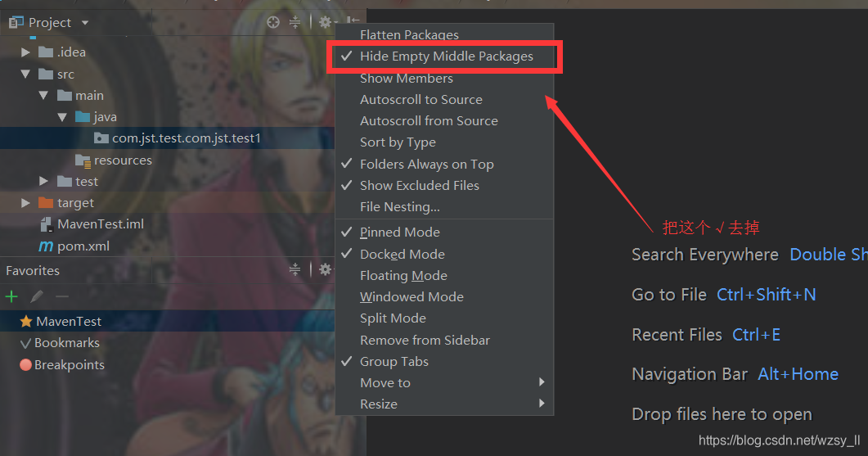Click the hide Project panel icon
This screenshot has height=456, width=868.
pyautogui.click(x=353, y=21)
